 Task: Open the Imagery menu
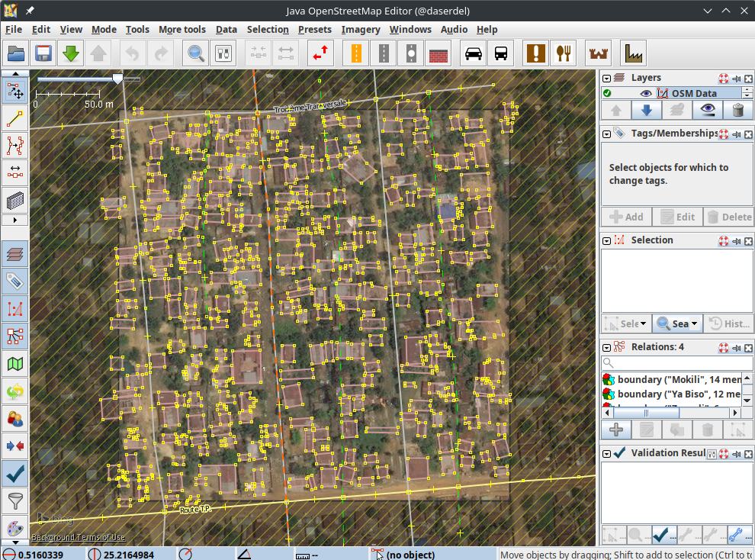pyautogui.click(x=360, y=29)
